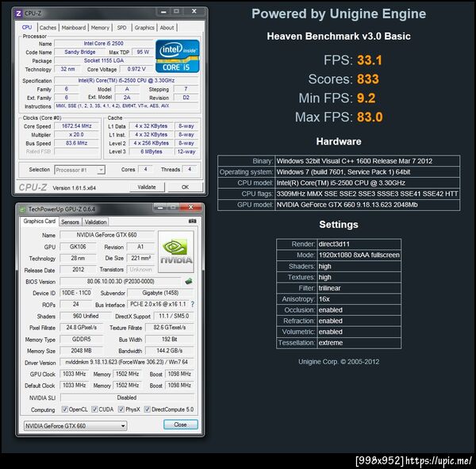Image resolution: width=476 pixels, height=469 pixels.
Task: Click the BIOS save chip icon in GPU-Z
Action: click(189, 281)
